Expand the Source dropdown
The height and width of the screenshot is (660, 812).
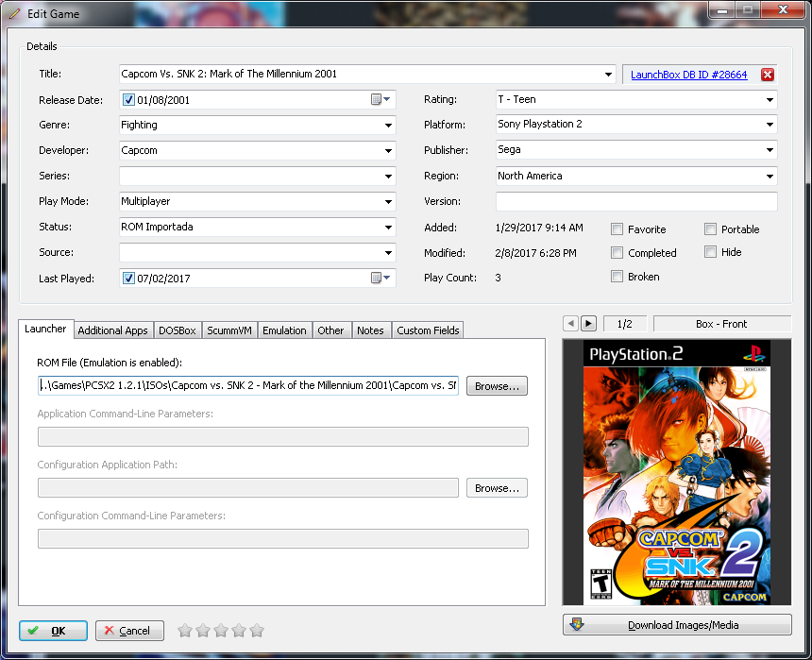(x=388, y=252)
